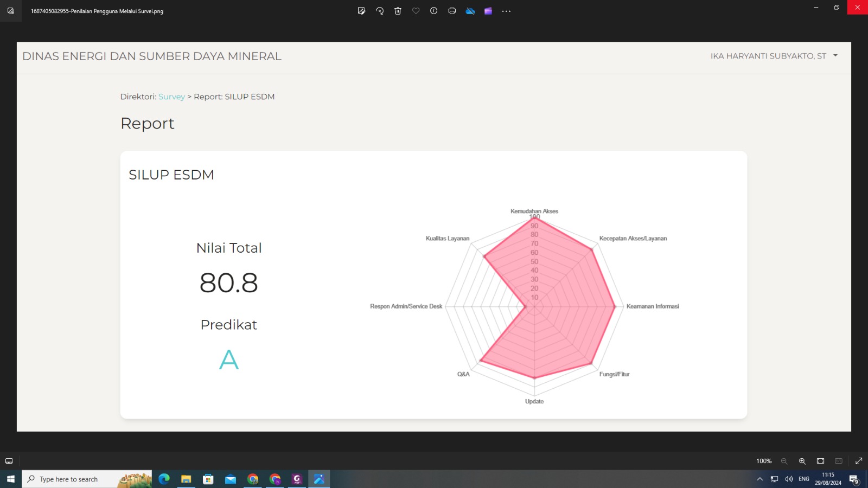Click the photo gallery icon in title bar
This screenshot has width=868, height=488.
11,11
